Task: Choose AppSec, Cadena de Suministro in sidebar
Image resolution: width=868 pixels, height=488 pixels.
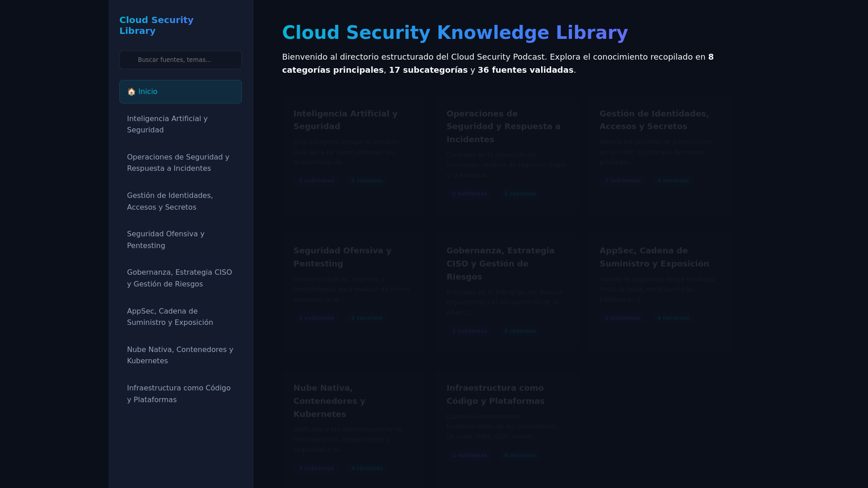Action: click(x=180, y=317)
